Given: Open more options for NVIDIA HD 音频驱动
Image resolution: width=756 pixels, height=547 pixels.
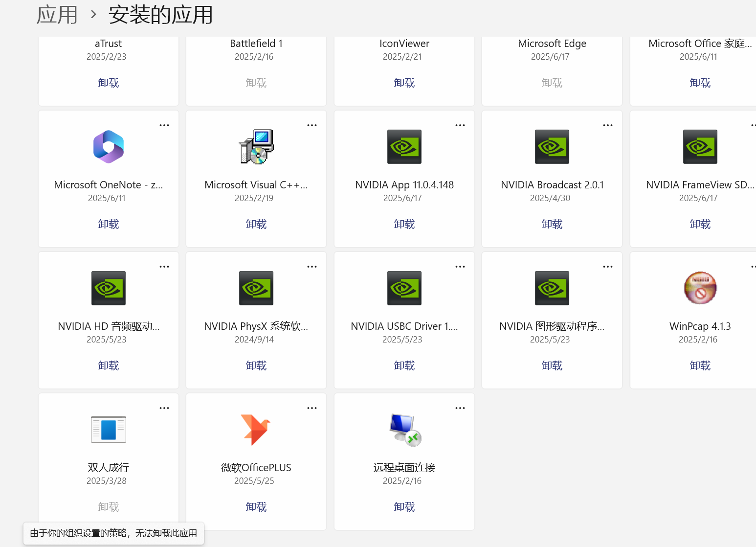Looking at the screenshot, I should [x=164, y=267].
